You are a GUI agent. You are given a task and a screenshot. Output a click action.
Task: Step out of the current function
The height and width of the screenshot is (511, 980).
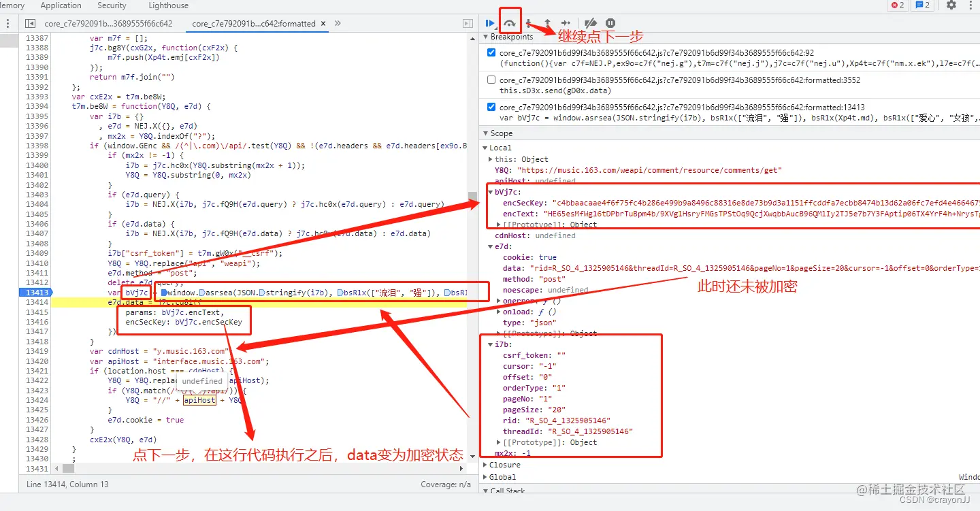[547, 23]
